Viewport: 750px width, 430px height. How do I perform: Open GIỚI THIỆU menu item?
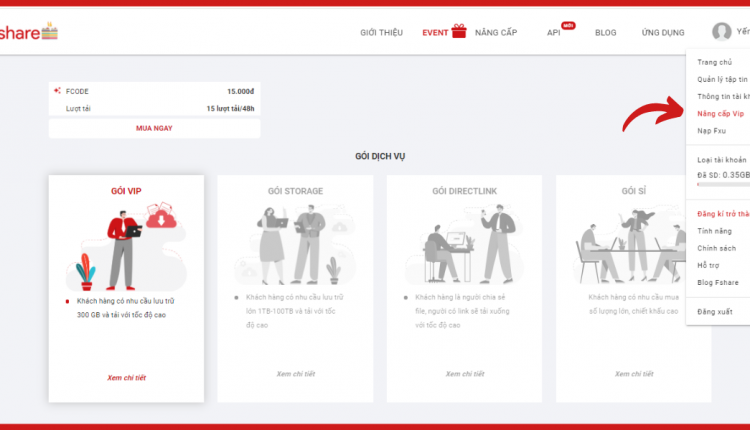381,33
